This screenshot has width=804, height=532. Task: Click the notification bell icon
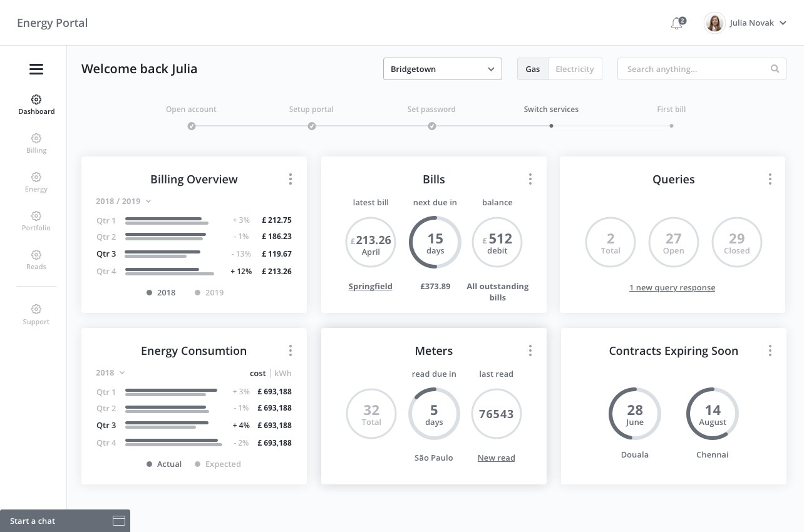pyautogui.click(x=676, y=24)
